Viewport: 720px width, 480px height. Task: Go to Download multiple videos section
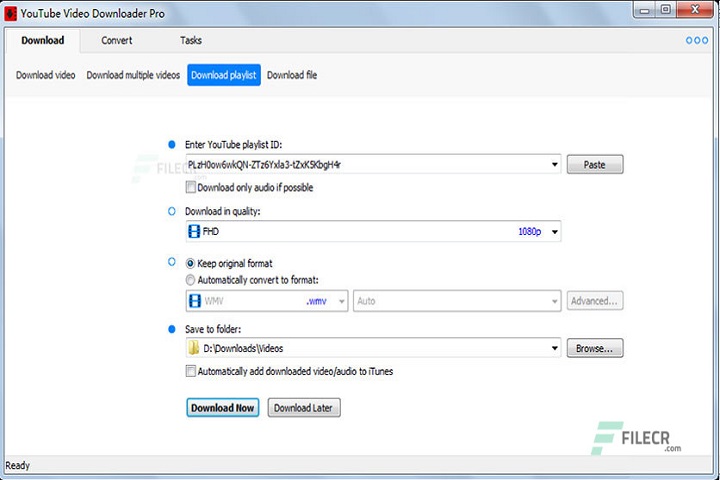[x=133, y=75]
